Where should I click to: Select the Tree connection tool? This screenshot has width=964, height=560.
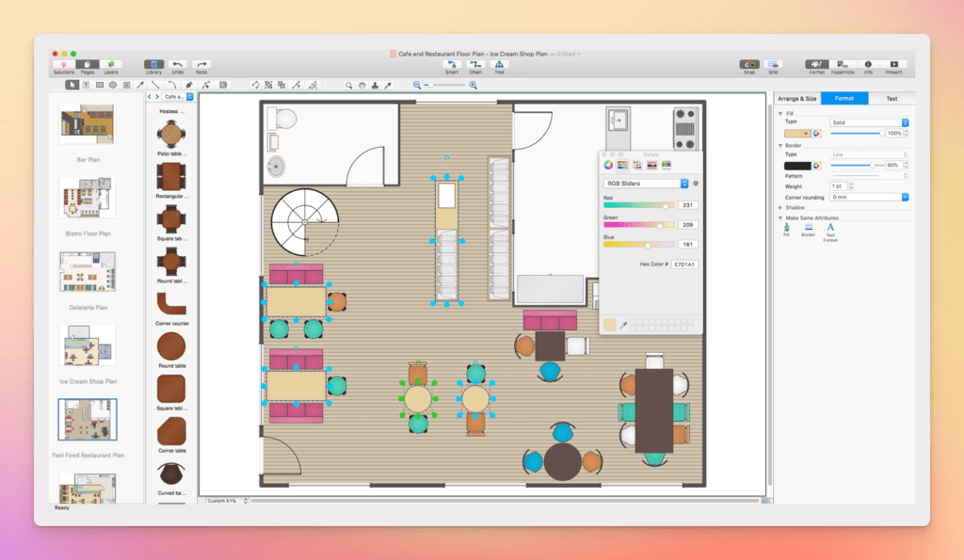coord(500,65)
